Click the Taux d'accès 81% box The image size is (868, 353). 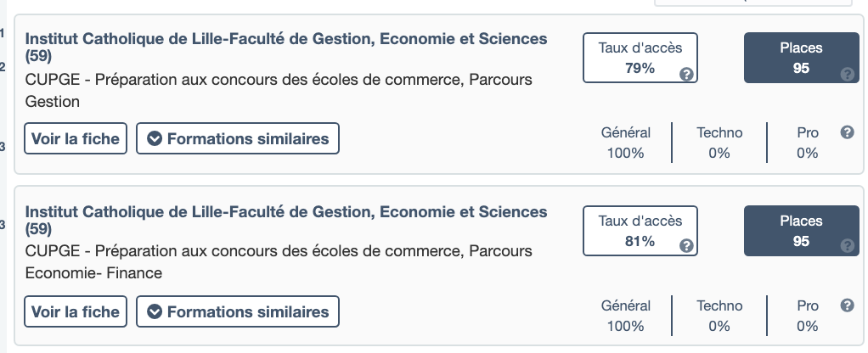pos(639,230)
